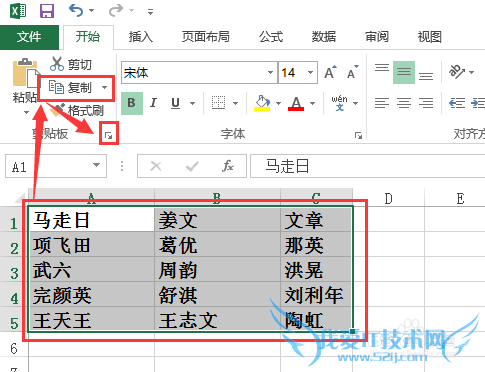Decrease font size with small A icon
Viewport: 485px width, 372px height.
[353, 72]
